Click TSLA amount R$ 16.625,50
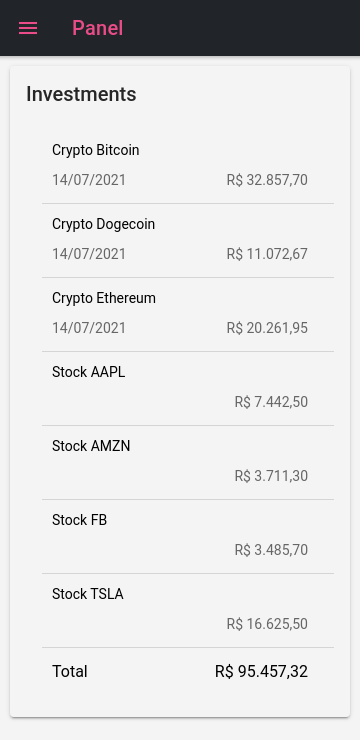Viewport: 360px width, 740px height. coord(267,625)
